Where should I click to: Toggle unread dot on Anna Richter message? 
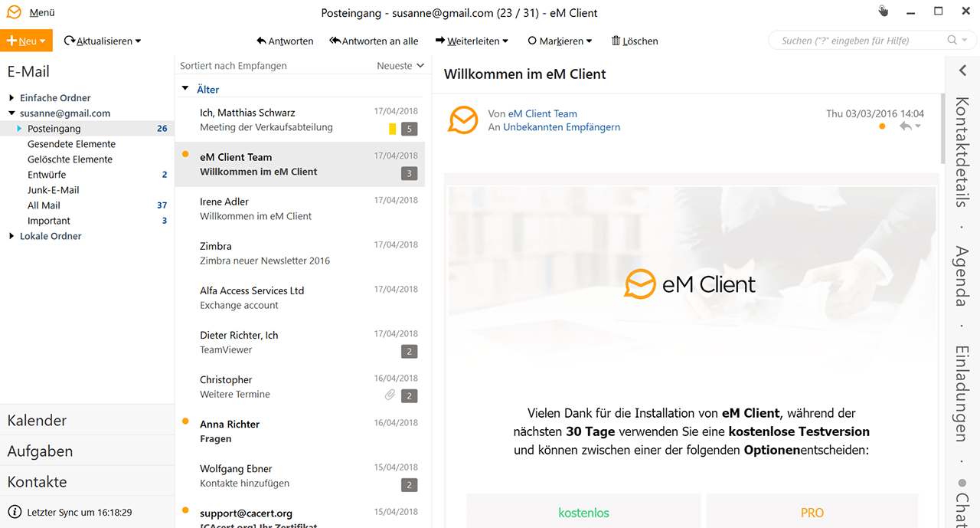[185, 421]
